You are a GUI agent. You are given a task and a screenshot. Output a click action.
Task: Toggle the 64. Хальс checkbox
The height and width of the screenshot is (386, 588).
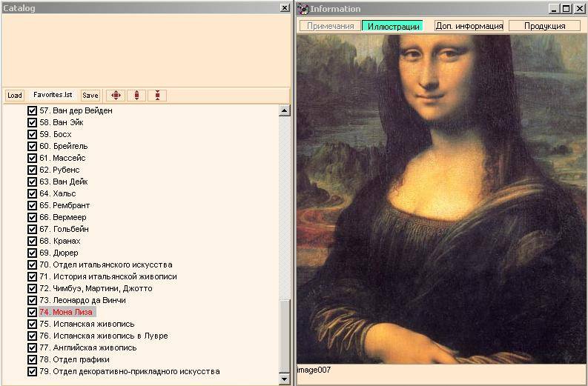tap(32, 194)
